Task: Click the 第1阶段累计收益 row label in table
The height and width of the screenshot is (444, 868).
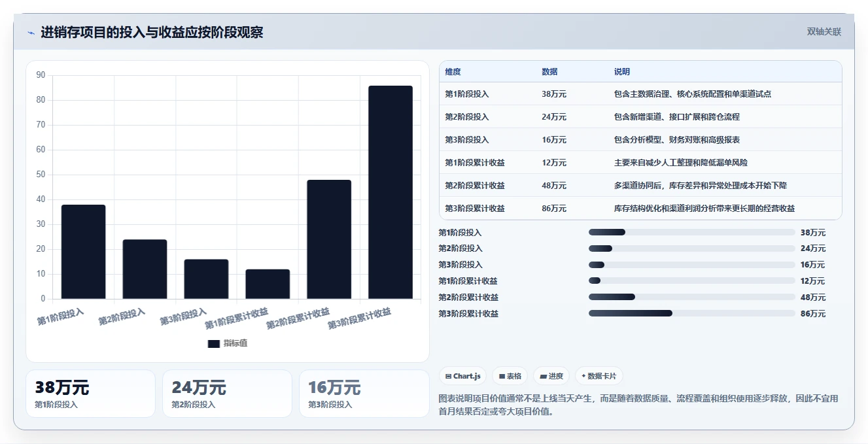Action: pos(475,163)
